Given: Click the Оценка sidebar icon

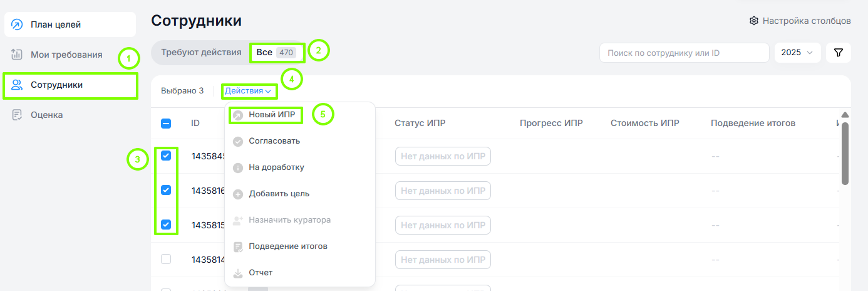Looking at the screenshot, I should (x=18, y=115).
